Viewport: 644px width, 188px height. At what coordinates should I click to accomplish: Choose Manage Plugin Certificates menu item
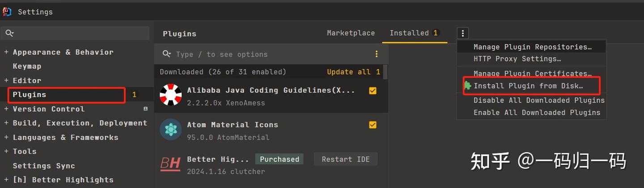532,74
